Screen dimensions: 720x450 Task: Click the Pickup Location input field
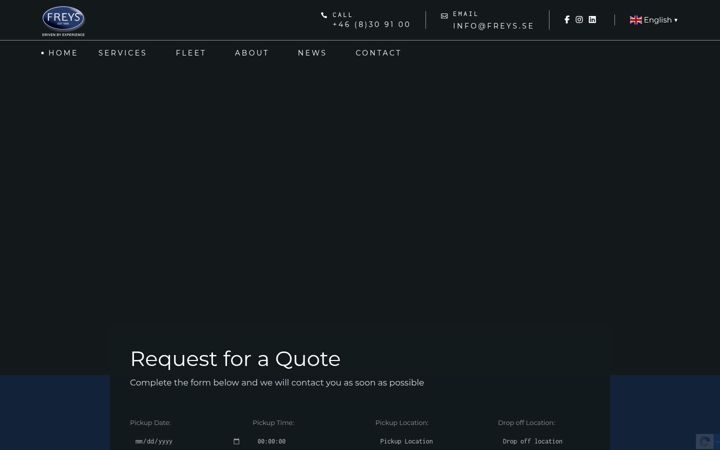433,441
